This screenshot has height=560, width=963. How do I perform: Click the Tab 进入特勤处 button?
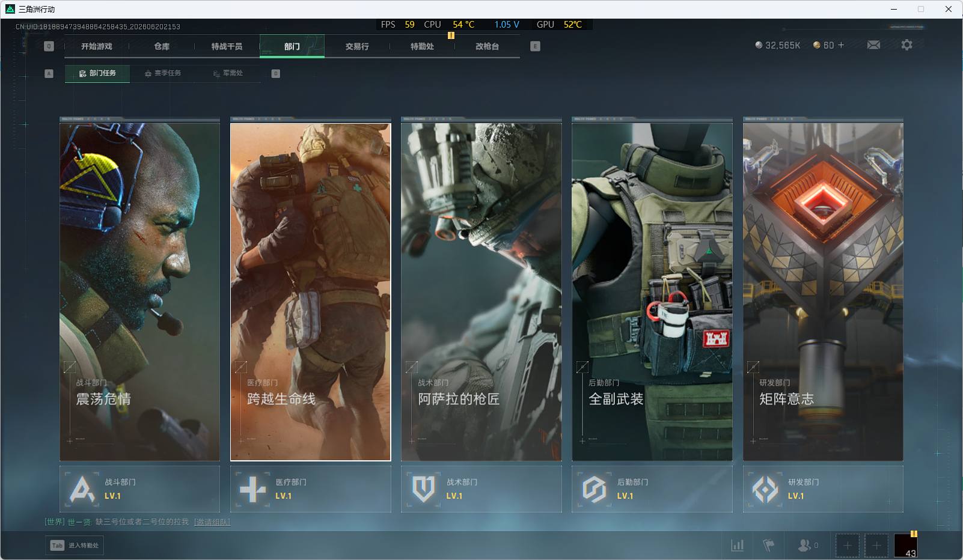pyautogui.click(x=75, y=545)
